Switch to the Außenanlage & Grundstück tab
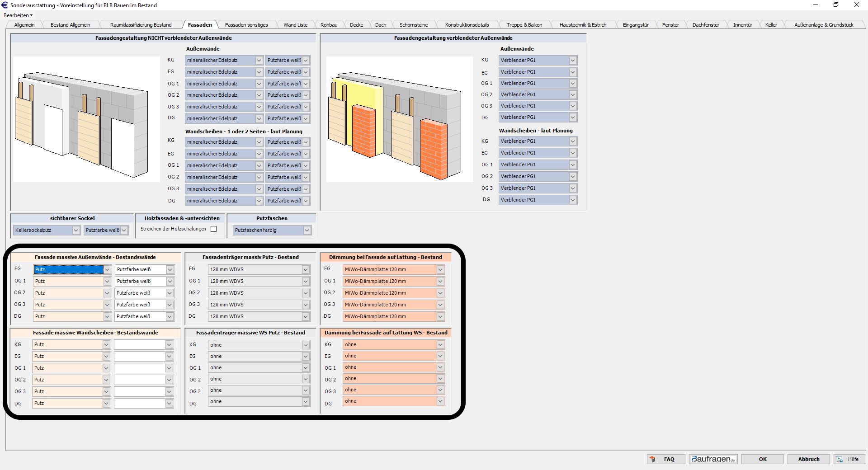The width and height of the screenshot is (868, 470). point(823,25)
